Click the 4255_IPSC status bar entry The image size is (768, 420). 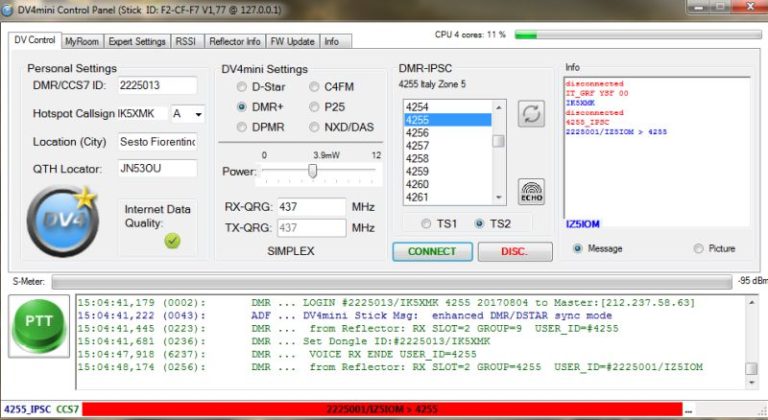27,409
